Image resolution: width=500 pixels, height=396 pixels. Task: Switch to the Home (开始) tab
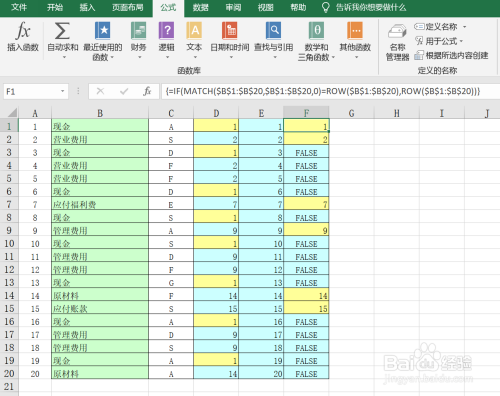pyautogui.click(x=55, y=7)
